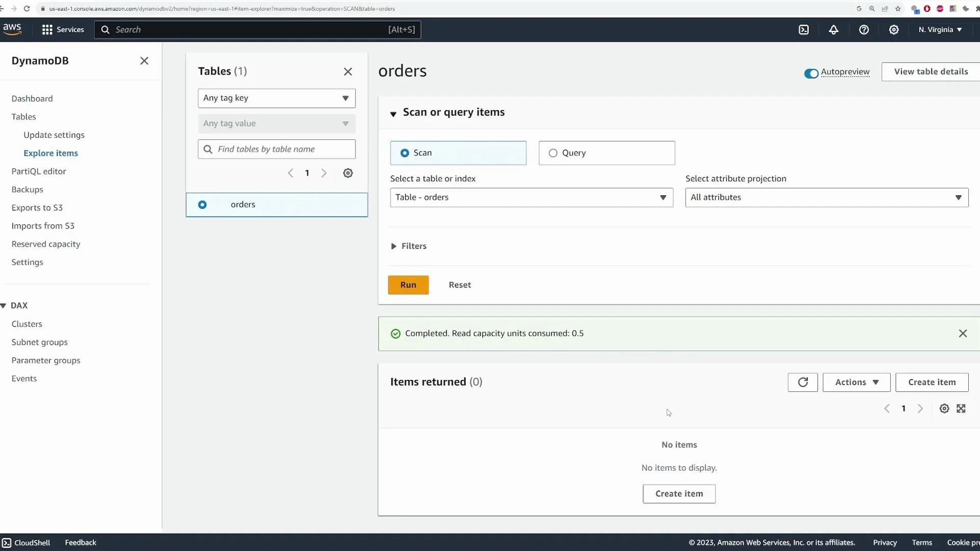The width and height of the screenshot is (980, 551).
Task: Open the attribute projection dropdown
Action: pos(826,197)
